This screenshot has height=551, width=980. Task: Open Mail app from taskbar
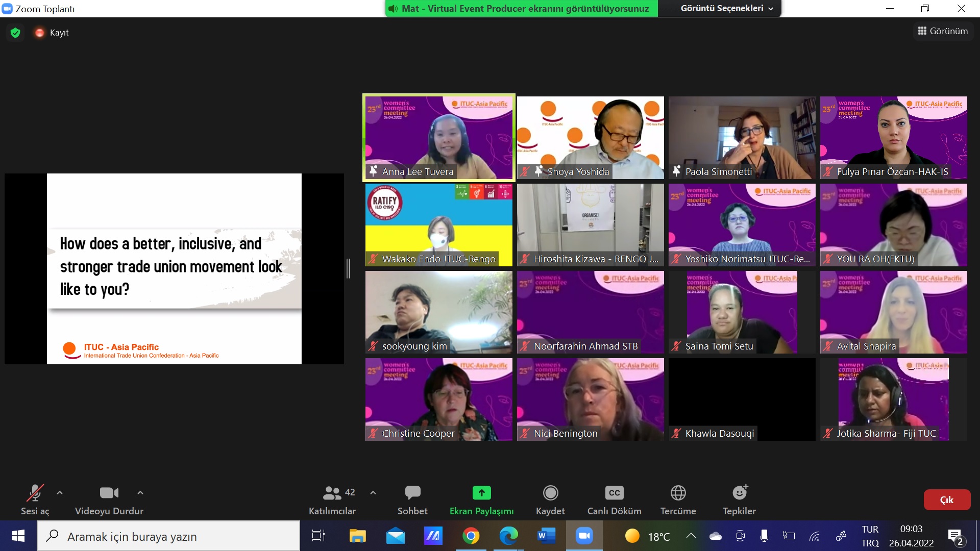click(396, 536)
